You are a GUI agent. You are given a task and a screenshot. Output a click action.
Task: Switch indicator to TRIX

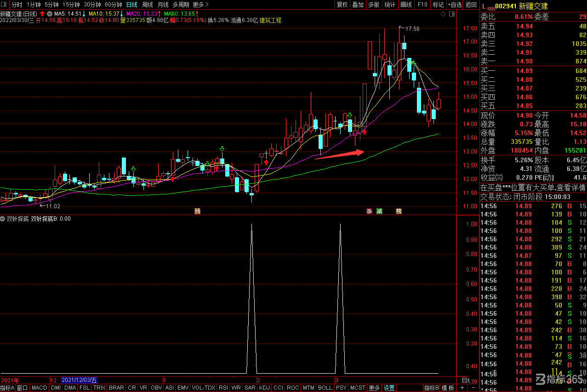coord(99,388)
